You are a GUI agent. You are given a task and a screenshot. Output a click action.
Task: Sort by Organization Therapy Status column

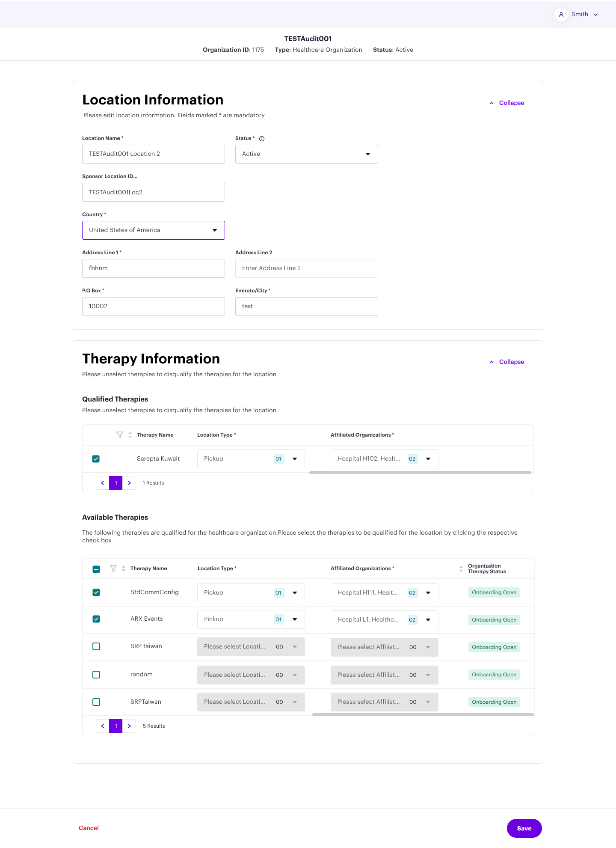click(461, 569)
